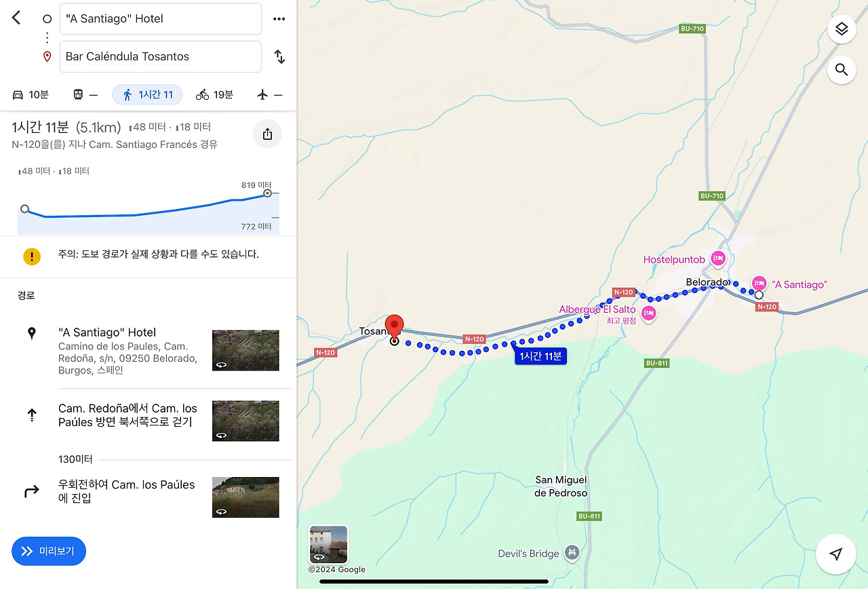868x589 pixels.
Task: Go back using the top-left arrow
Action: click(16, 18)
